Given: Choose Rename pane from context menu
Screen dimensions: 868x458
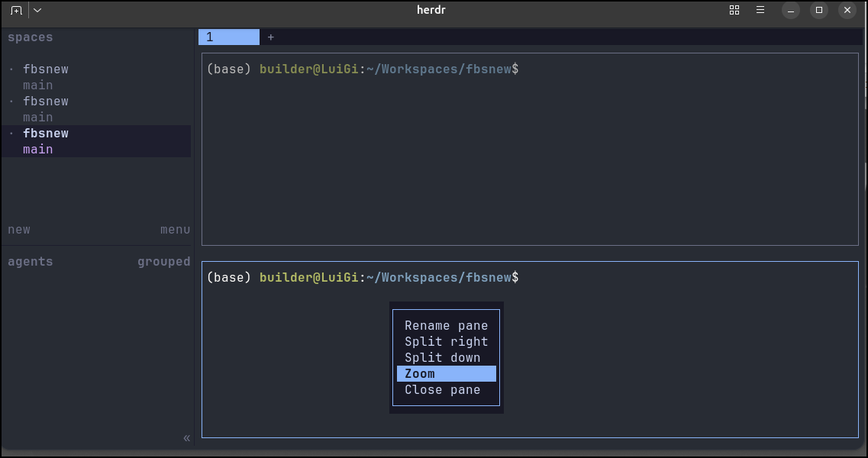Looking at the screenshot, I should click(446, 326).
